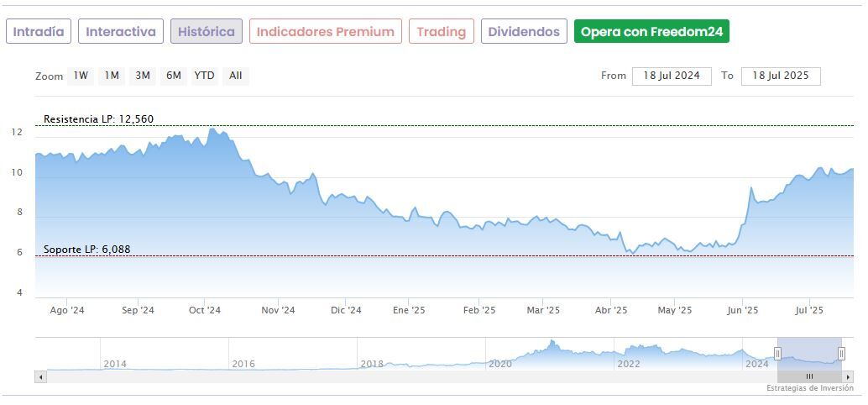Click the From date field
This screenshot has height=405, width=868.
(672, 76)
